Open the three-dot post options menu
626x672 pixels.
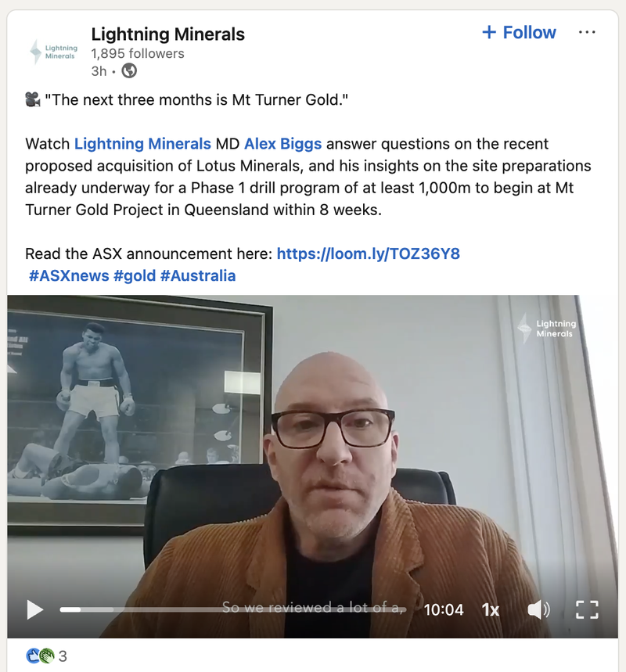coord(587,32)
